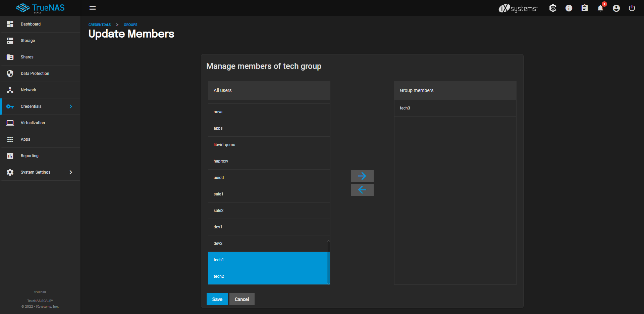
Task: Click the TrueCommand status icon
Action: pyautogui.click(x=553, y=8)
